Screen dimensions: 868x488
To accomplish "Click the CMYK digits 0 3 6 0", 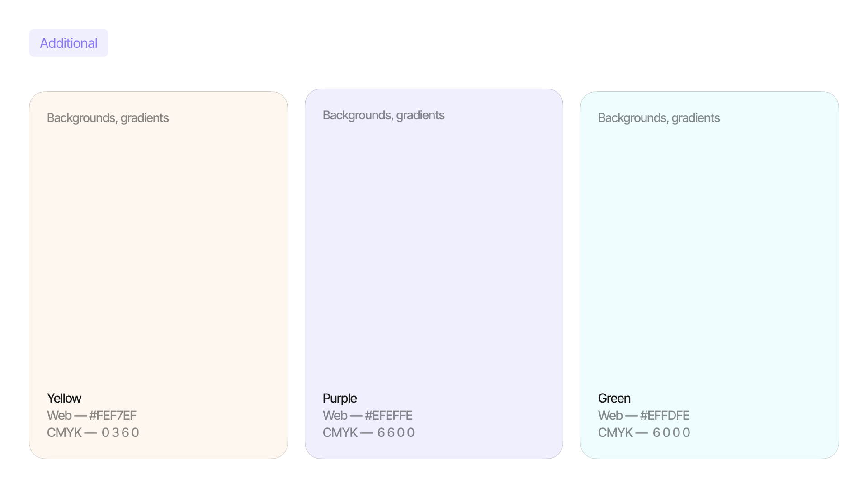I will click(120, 433).
